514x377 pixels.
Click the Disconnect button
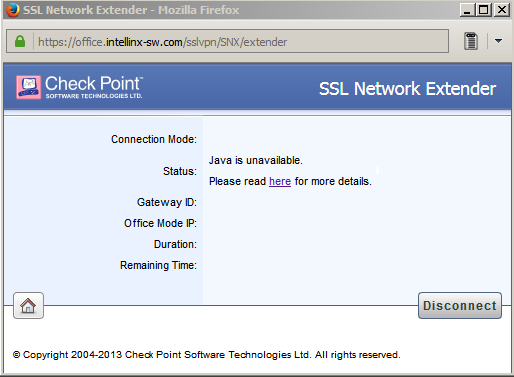(460, 306)
